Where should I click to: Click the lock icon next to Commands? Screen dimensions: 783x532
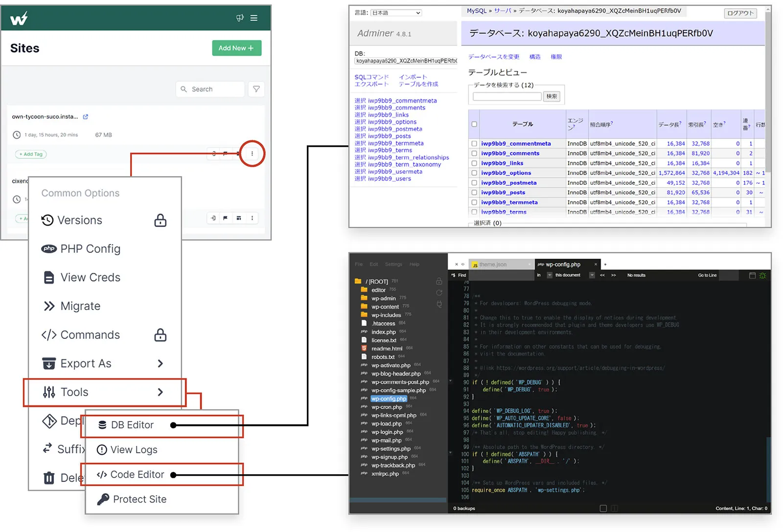(x=161, y=335)
